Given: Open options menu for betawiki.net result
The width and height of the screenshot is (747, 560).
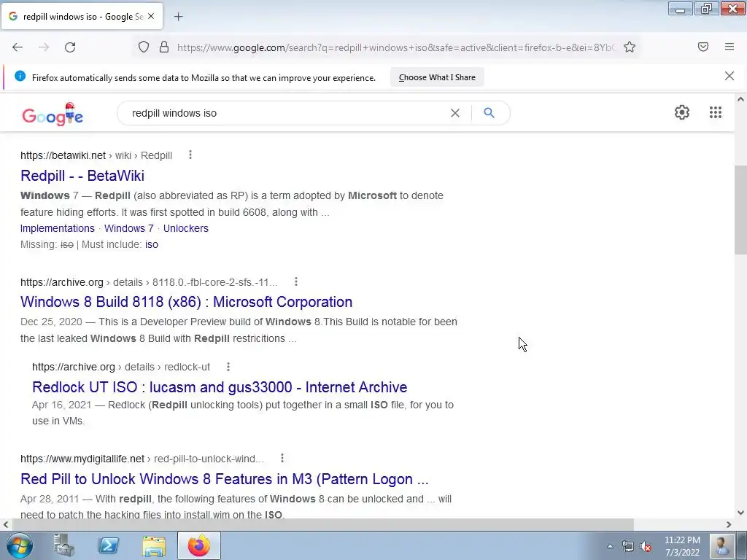Looking at the screenshot, I should pos(190,155).
